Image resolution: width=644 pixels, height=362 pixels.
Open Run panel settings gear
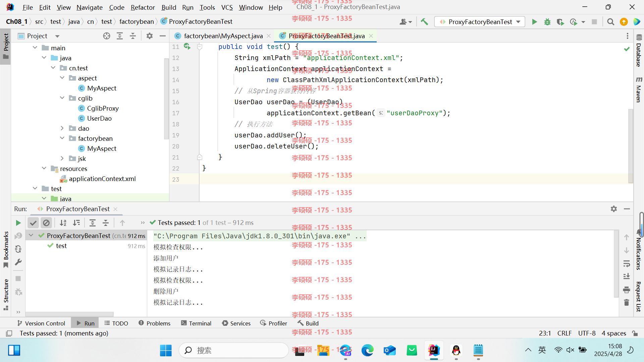pyautogui.click(x=614, y=209)
